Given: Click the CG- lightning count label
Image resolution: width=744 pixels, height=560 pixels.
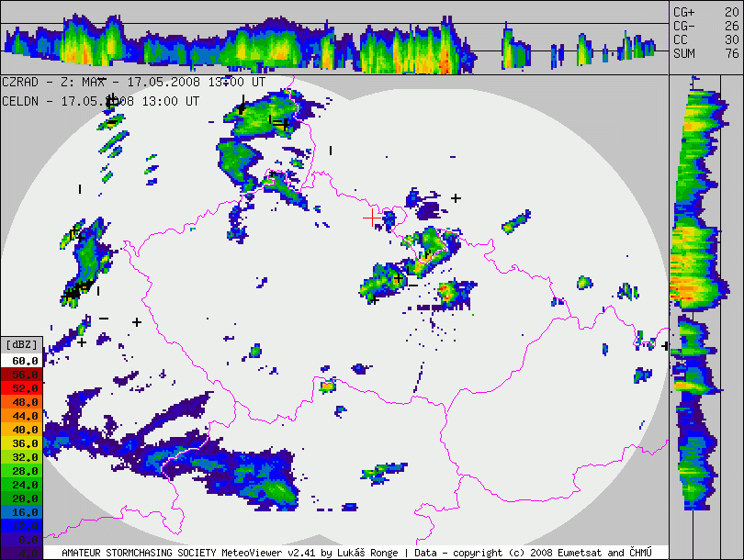Looking at the screenshot, I should (683, 26).
